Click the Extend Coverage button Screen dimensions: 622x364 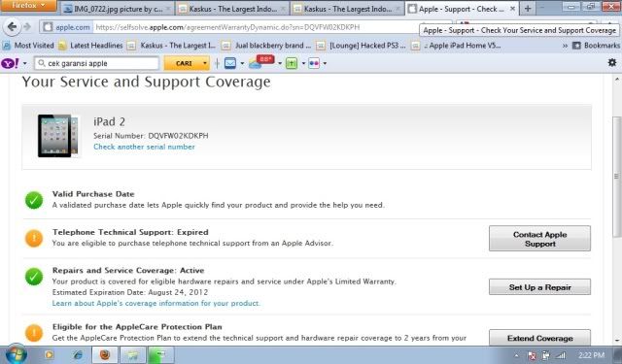click(539, 338)
